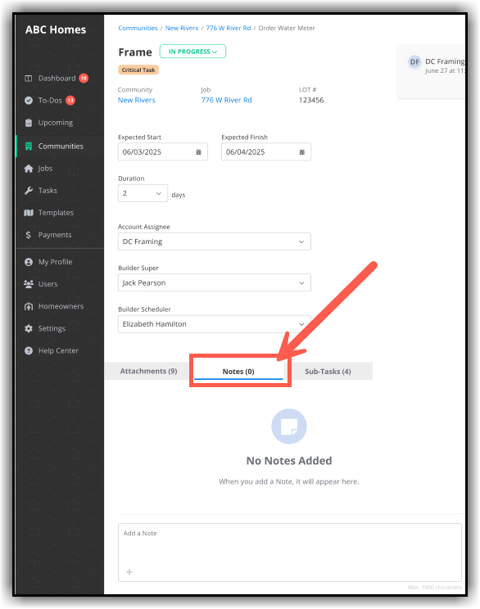Click the Templates map icon
480x609 pixels.
pyautogui.click(x=28, y=213)
